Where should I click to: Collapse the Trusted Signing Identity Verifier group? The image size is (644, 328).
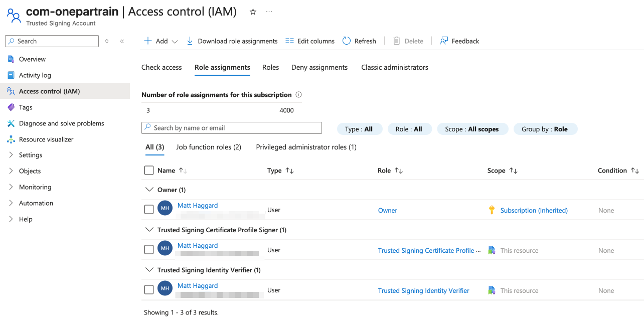(149, 270)
